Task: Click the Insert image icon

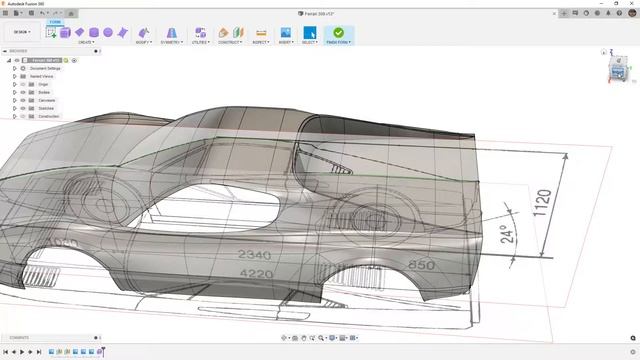Action: click(x=286, y=33)
